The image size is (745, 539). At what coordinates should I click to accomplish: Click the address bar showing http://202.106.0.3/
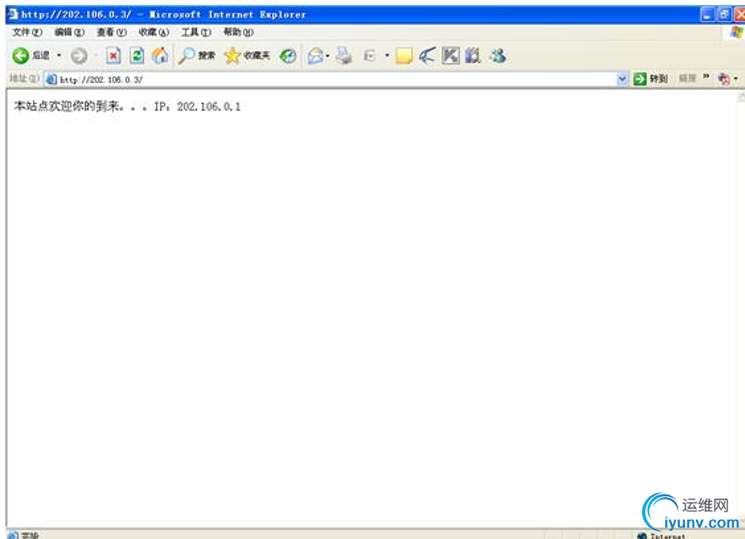coord(335,79)
